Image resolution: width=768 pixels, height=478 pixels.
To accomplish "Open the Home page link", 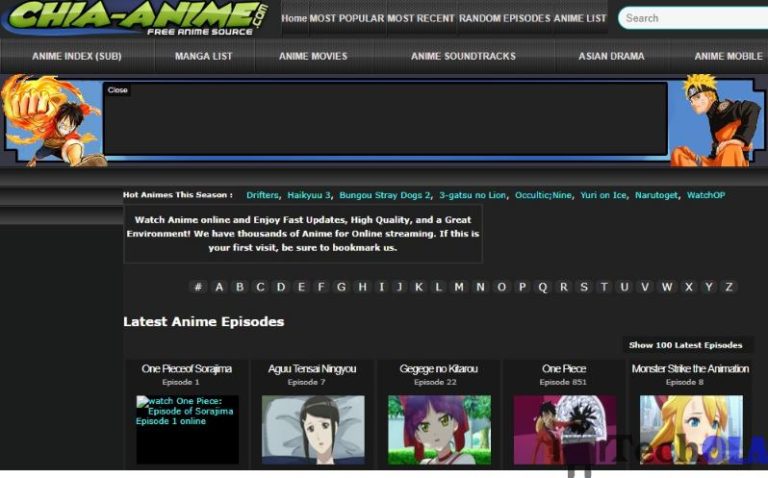I will (x=294, y=19).
